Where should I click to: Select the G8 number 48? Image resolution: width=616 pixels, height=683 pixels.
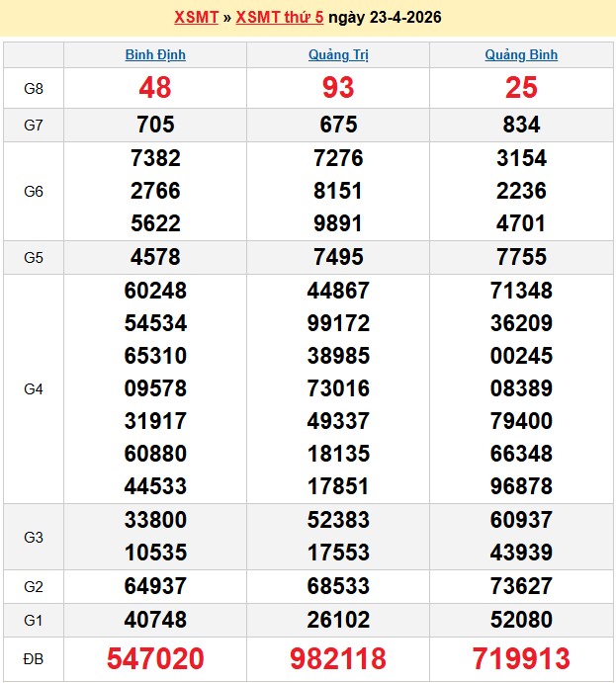click(155, 88)
